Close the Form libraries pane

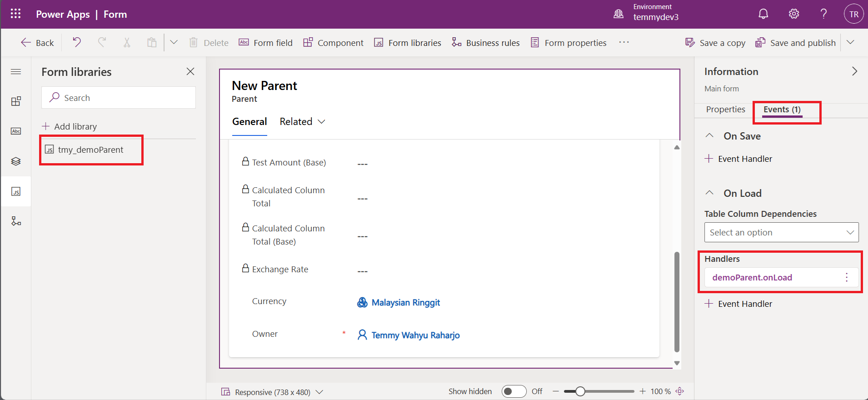click(x=190, y=71)
